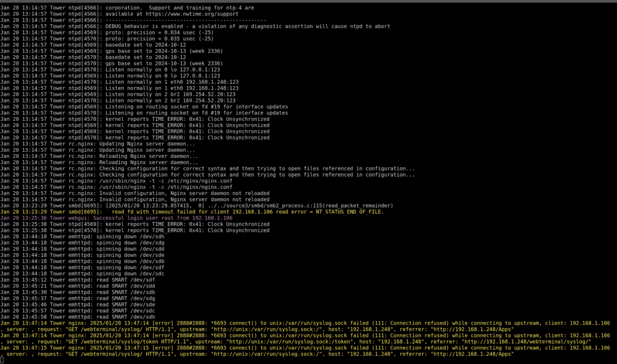Click 'spinning down /dev/sde' line
This screenshot has width=617, height=364.
(82, 255)
